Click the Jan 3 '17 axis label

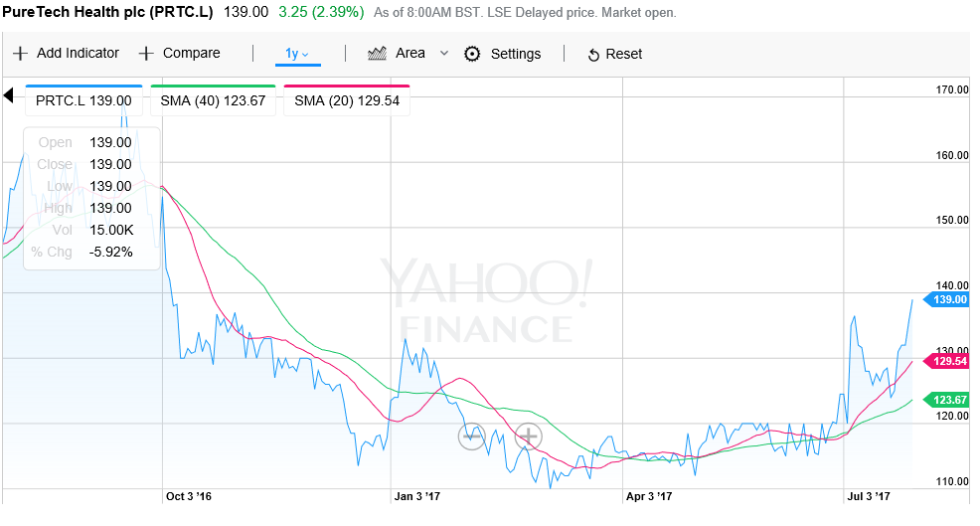(416, 496)
